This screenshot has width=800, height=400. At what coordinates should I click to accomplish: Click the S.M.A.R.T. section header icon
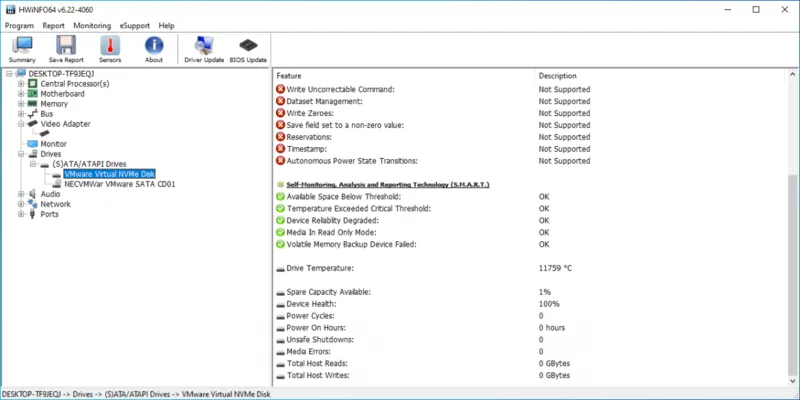coord(280,185)
